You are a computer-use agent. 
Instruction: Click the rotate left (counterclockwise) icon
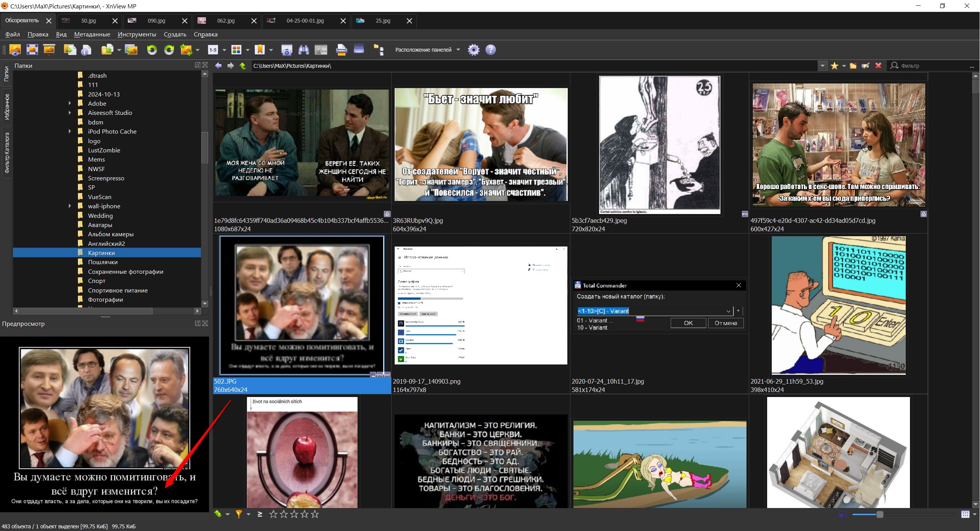click(152, 50)
